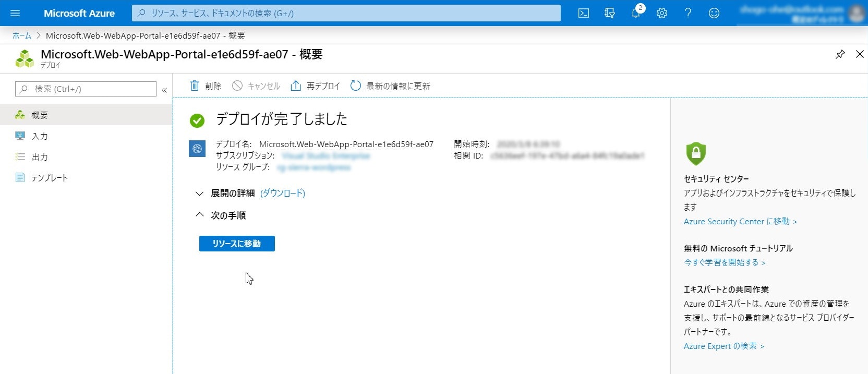The height and width of the screenshot is (374, 868).
Task: Click the deployment cubes icon in title
Action: pyautogui.click(x=25, y=58)
